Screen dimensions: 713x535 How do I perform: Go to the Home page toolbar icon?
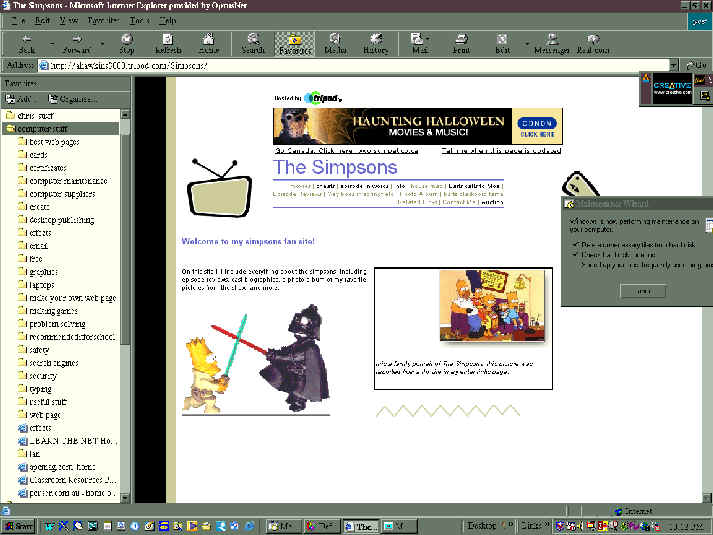(209, 44)
